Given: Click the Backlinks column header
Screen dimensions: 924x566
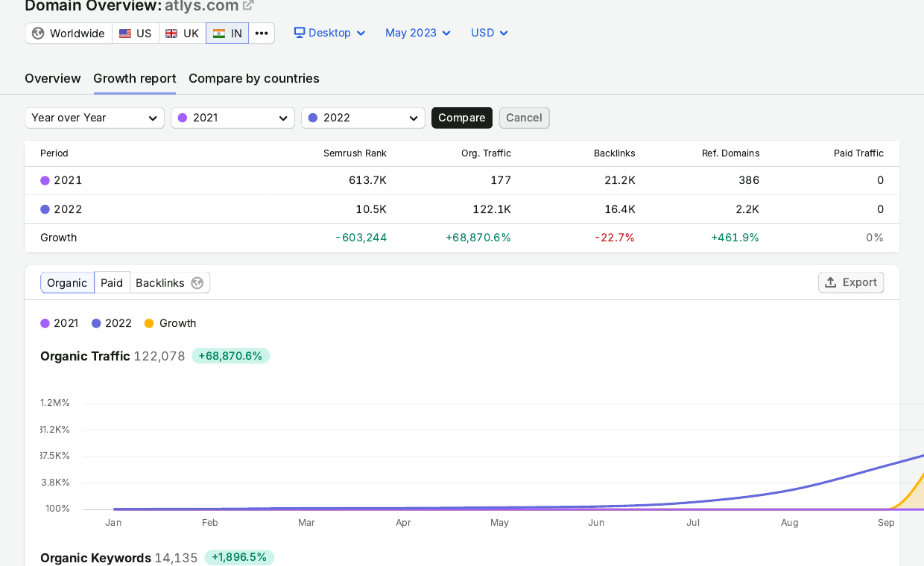Looking at the screenshot, I should coord(615,153).
